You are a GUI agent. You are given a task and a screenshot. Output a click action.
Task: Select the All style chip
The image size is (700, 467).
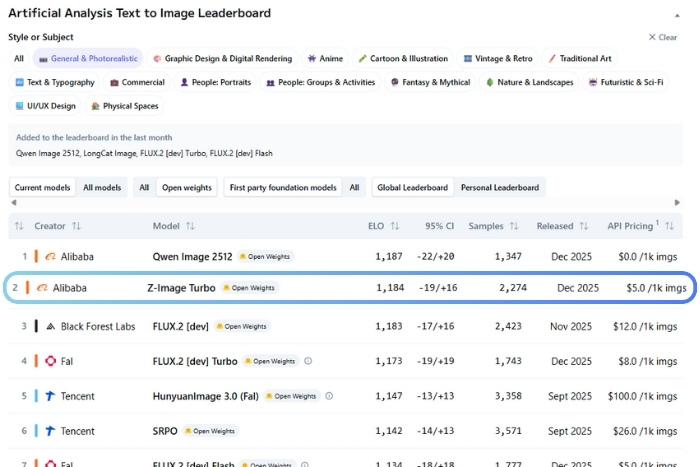tap(19, 58)
